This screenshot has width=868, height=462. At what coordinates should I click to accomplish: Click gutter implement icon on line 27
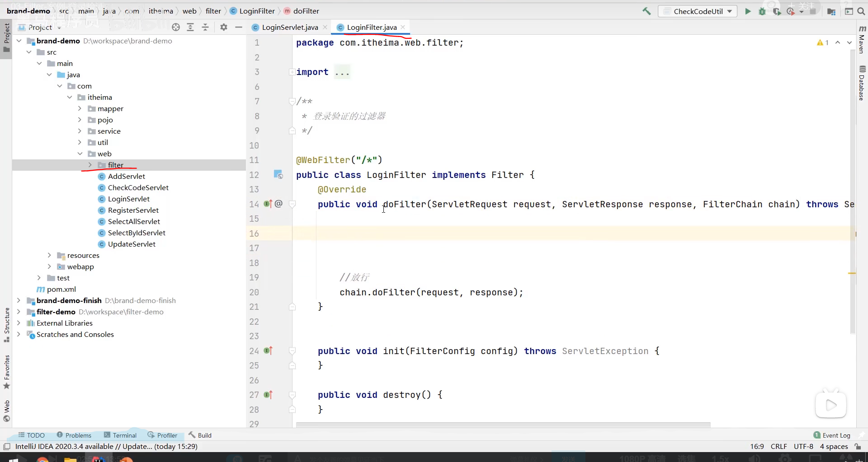click(268, 395)
